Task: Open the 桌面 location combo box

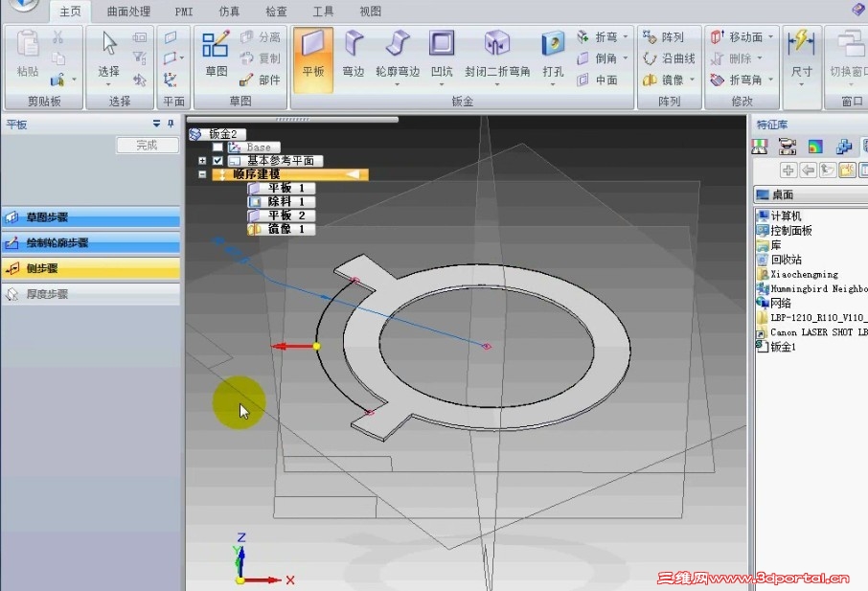Action: [x=811, y=194]
